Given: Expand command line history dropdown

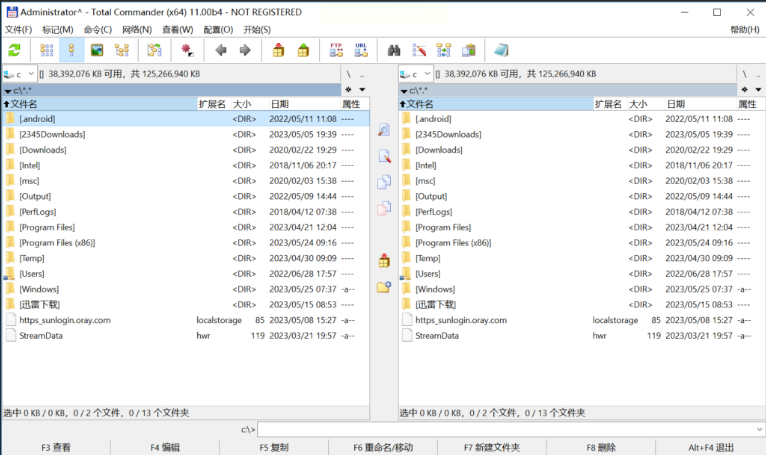Looking at the screenshot, I should pos(759,430).
